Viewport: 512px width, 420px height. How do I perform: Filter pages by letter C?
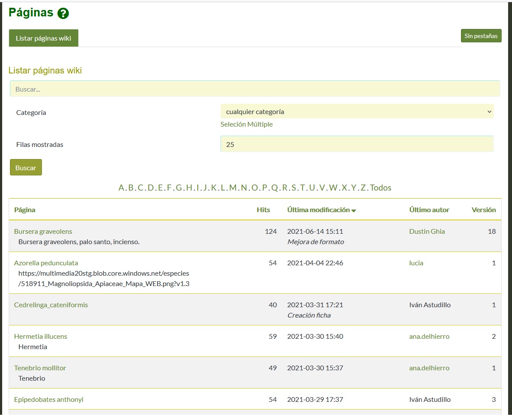(141, 188)
